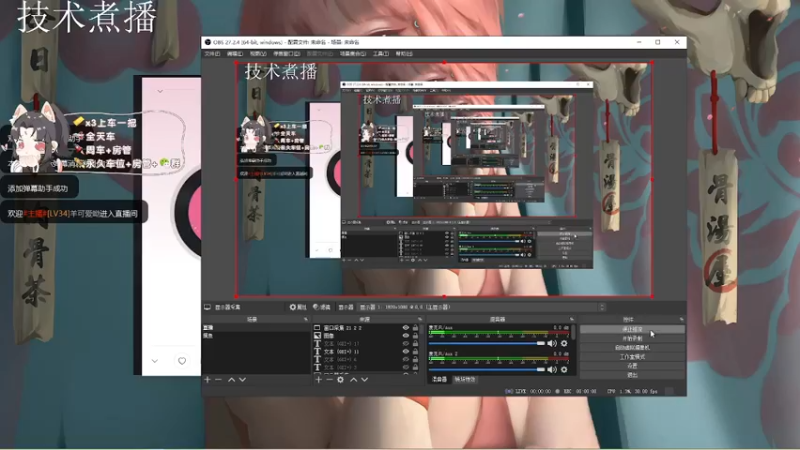Open filters (滤镜) for selected source
The height and width of the screenshot is (450, 800).
click(321, 307)
